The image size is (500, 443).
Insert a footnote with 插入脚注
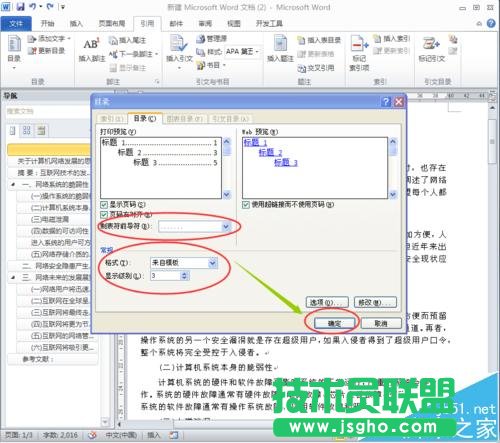(x=92, y=49)
